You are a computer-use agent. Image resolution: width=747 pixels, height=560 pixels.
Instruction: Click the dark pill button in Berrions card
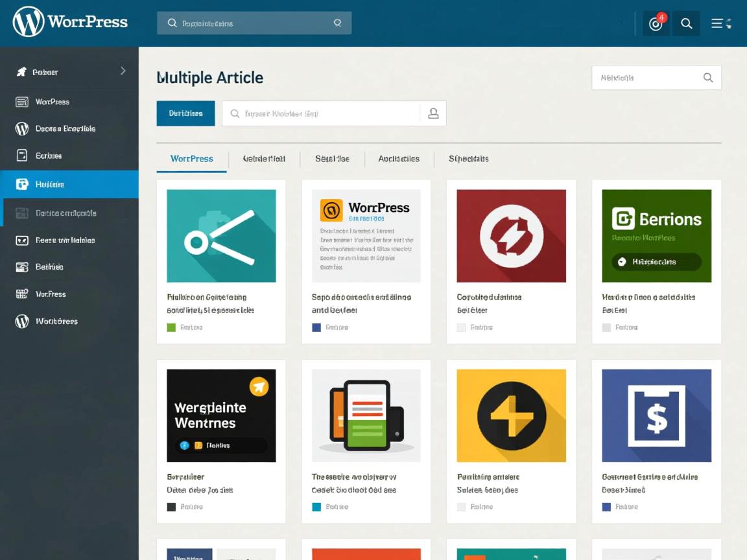[x=656, y=262]
